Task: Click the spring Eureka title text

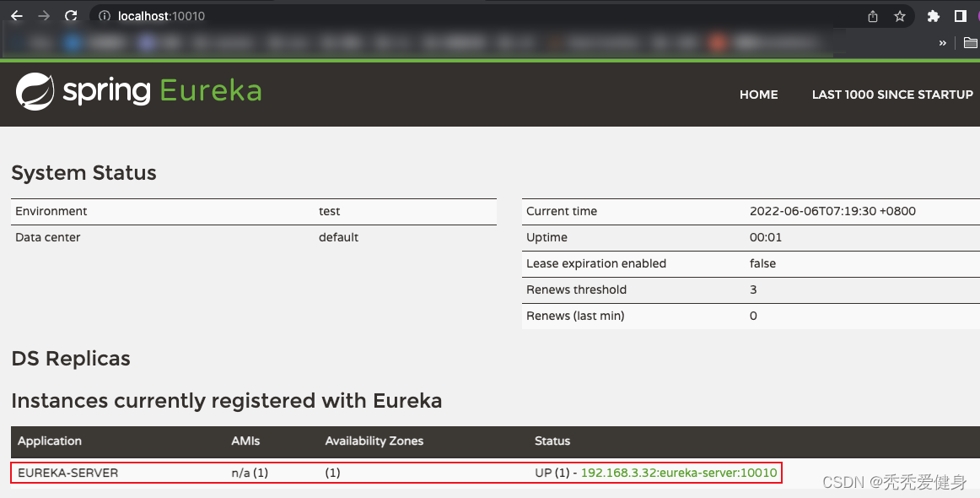Action: (x=163, y=91)
